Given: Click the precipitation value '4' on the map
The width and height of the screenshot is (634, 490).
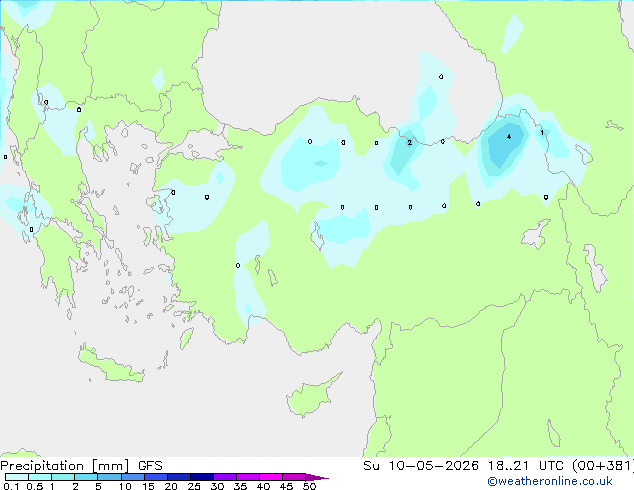Looking at the screenshot, I should click(x=509, y=137).
